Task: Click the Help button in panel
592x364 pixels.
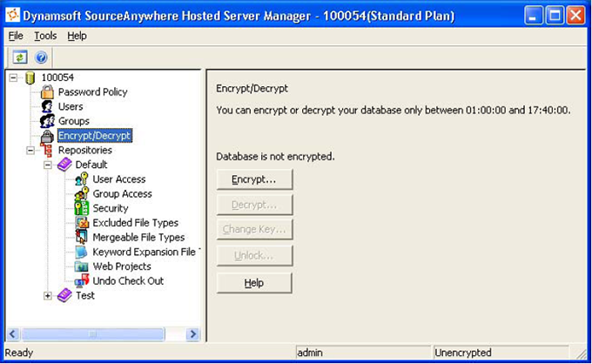Action: pos(254,283)
